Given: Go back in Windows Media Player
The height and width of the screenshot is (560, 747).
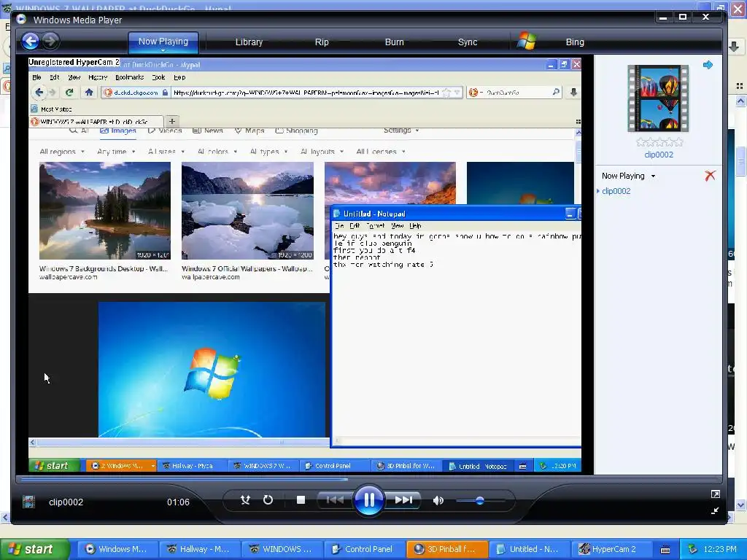Looking at the screenshot, I should tap(31, 42).
